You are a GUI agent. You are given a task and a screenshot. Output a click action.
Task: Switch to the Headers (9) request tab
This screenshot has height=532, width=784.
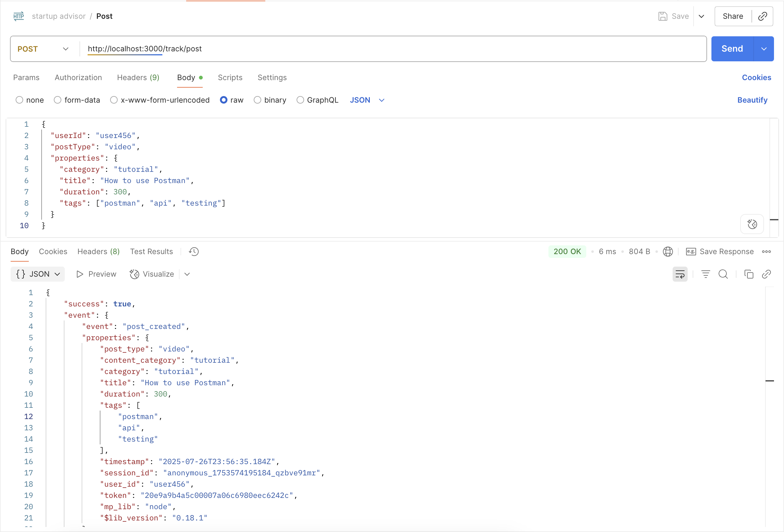(138, 78)
